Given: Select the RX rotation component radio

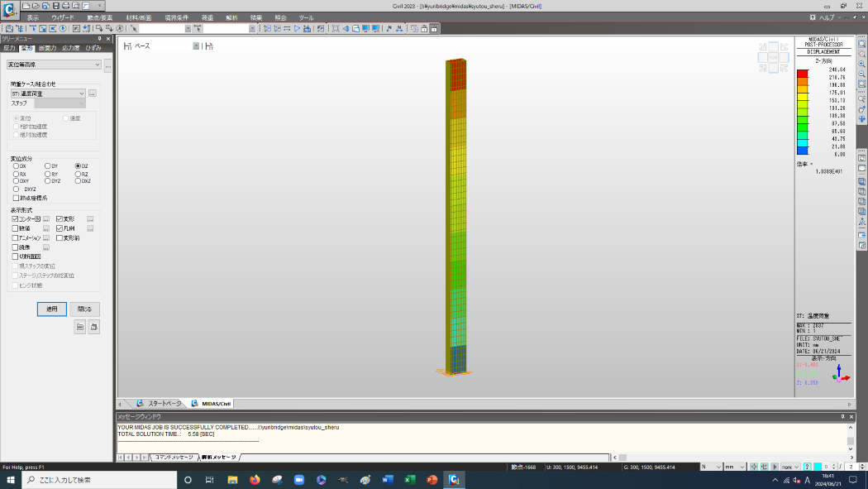Looking at the screenshot, I should coord(16,174).
